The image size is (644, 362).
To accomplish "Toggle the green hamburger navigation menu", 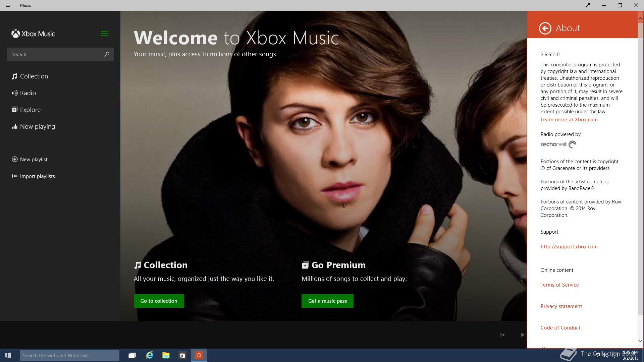I will 104,34.
